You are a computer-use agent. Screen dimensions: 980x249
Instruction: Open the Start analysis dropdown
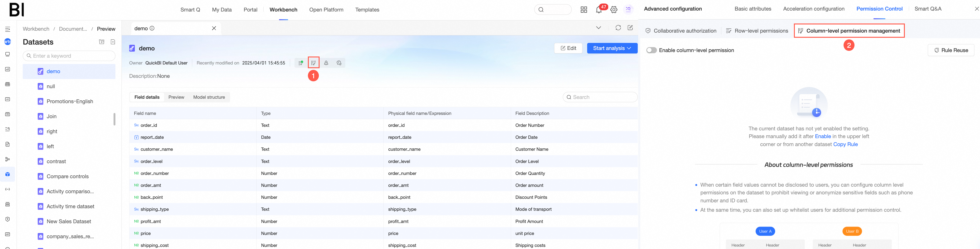[x=612, y=48]
